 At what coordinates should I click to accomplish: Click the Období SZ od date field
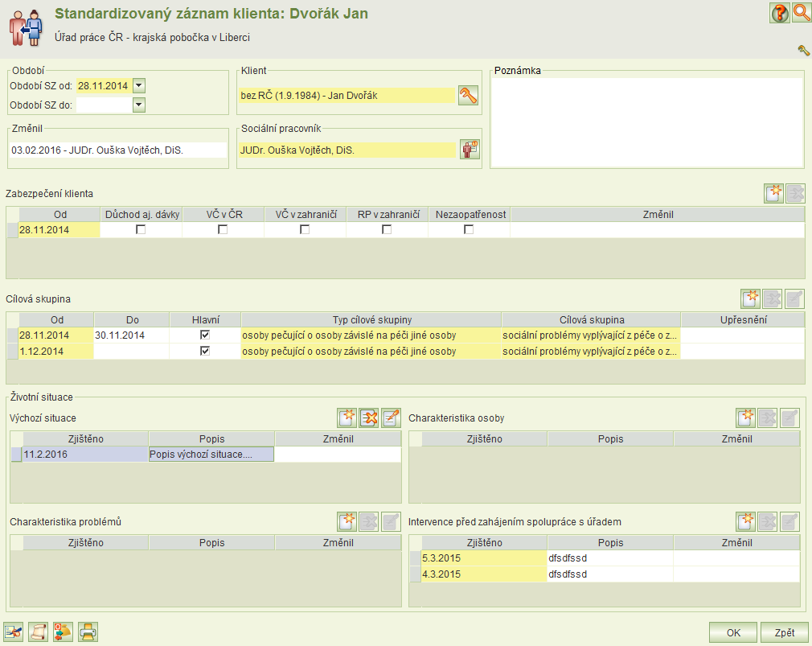[104, 85]
